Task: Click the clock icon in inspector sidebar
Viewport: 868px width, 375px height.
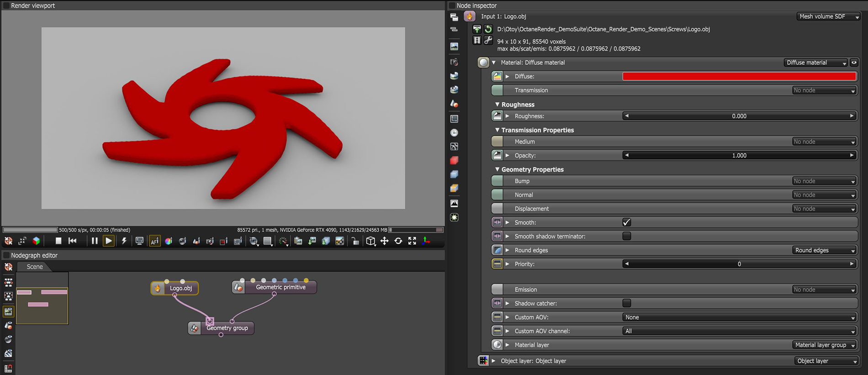Action: (454, 132)
